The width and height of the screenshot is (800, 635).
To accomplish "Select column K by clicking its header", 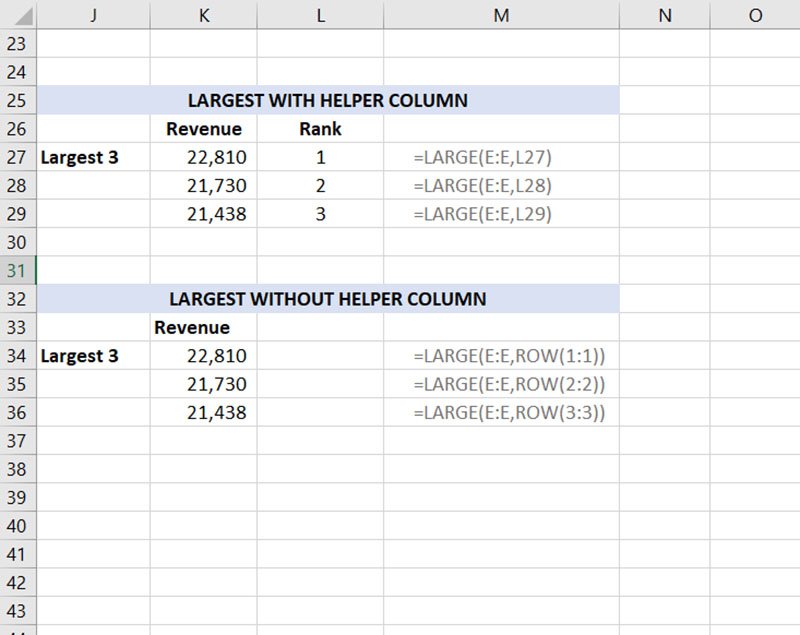I will point(204,15).
